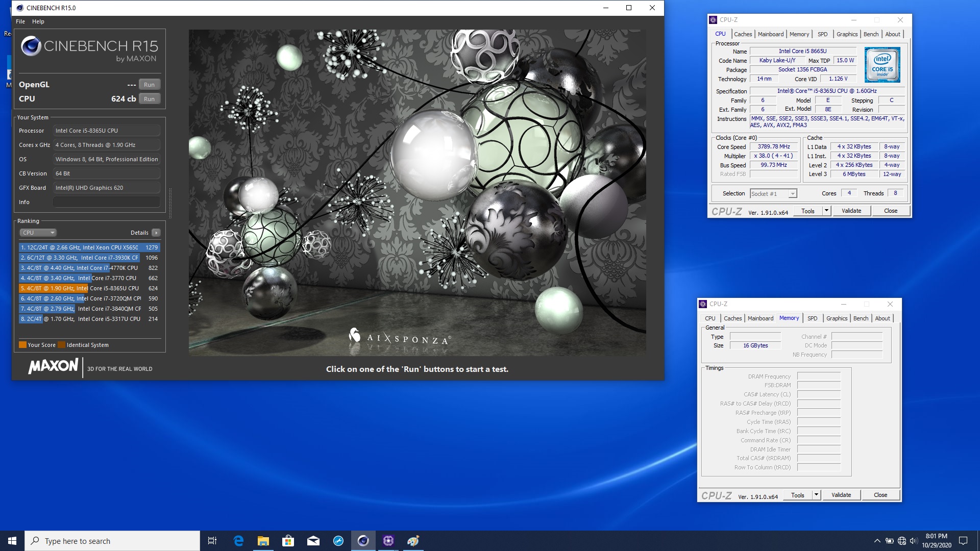The height and width of the screenshot is (551, 980).
Task: Select the Xeon X5650 ranking row
Action: coord(89,247)
